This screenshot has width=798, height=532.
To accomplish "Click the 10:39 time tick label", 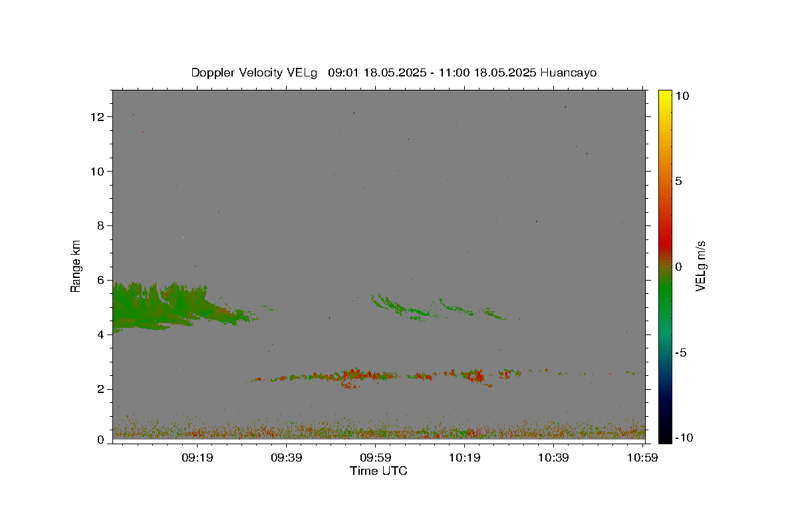I will [553, 458].
